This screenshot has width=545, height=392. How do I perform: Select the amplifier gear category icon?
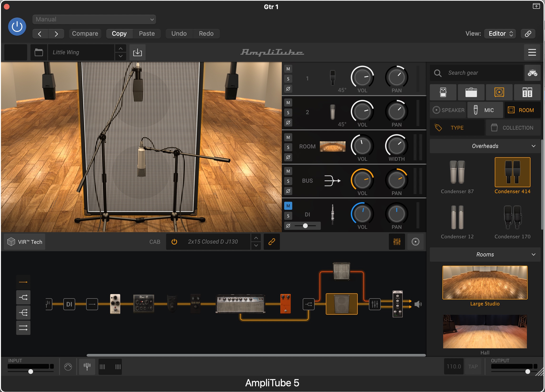click(471, 92)
